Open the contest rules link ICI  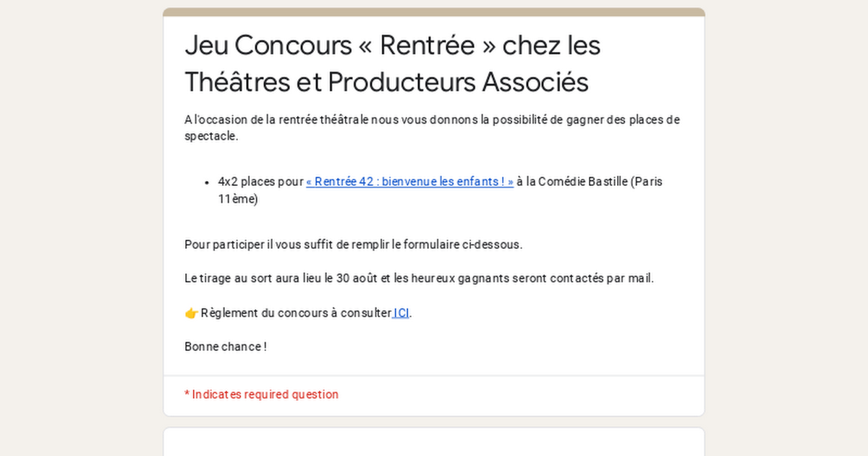tap(401, 313)
